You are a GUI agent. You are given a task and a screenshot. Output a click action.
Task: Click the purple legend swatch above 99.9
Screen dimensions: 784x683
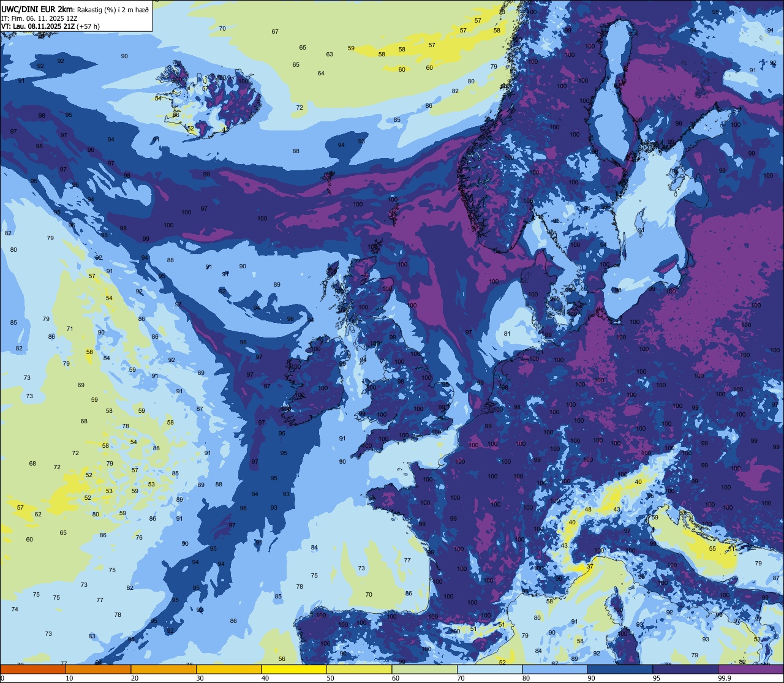[x=751, y=670]
